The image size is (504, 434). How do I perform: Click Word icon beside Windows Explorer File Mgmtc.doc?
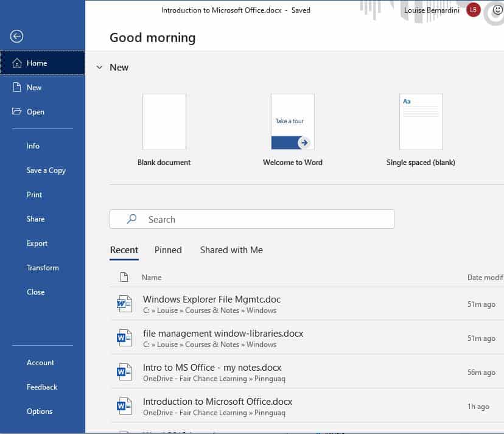pyautogui.click(x=124, y=304)
